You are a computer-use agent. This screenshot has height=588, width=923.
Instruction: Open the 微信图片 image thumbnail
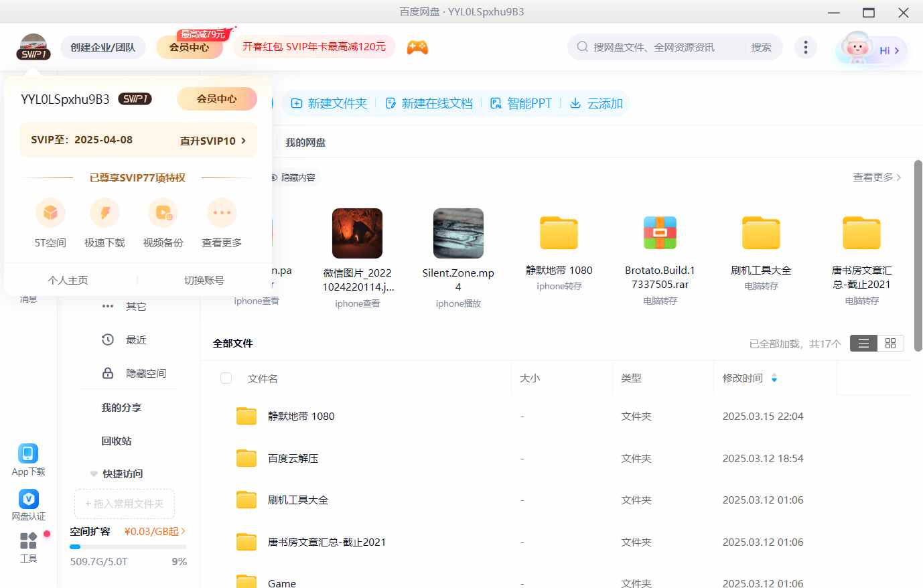(357, 233)
